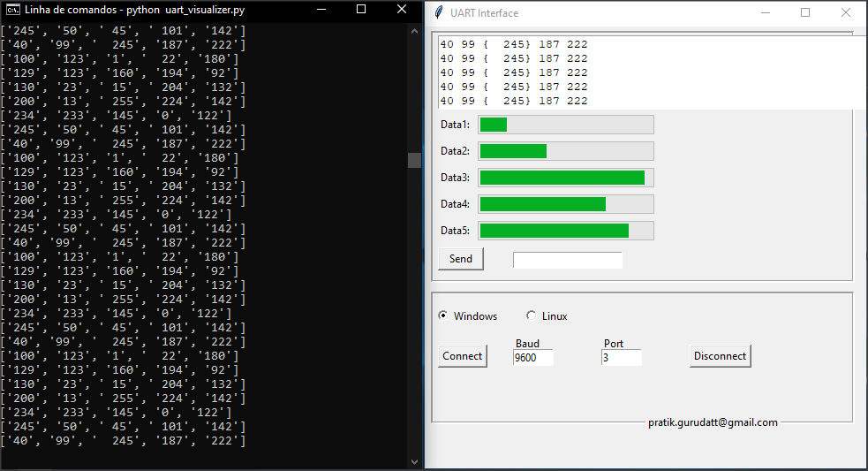Image resolution: width=868 pixels, height=471 pixels.
Task: Click the Baud label
Action: click(x=527, y=344)
